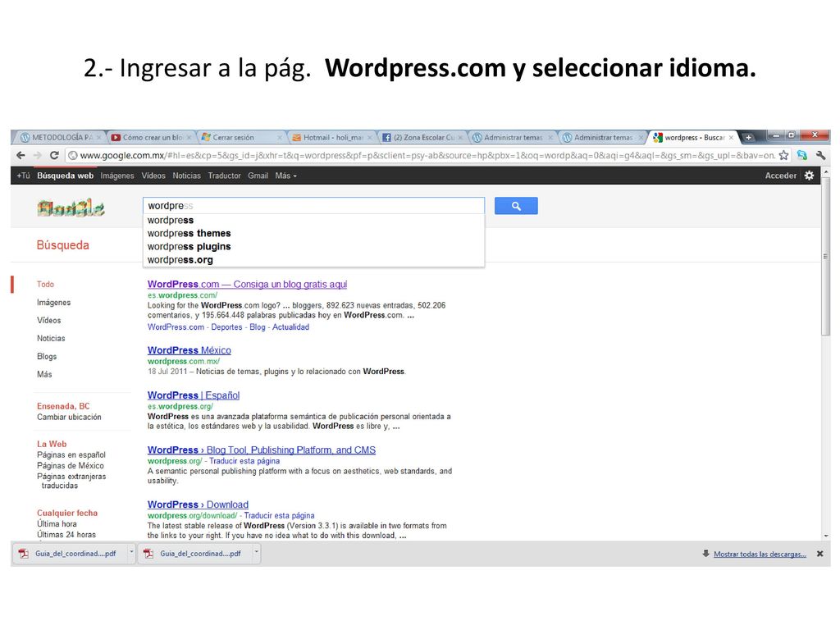
Task: Open dropdown arrow of second pdf download
Action: 257,552
